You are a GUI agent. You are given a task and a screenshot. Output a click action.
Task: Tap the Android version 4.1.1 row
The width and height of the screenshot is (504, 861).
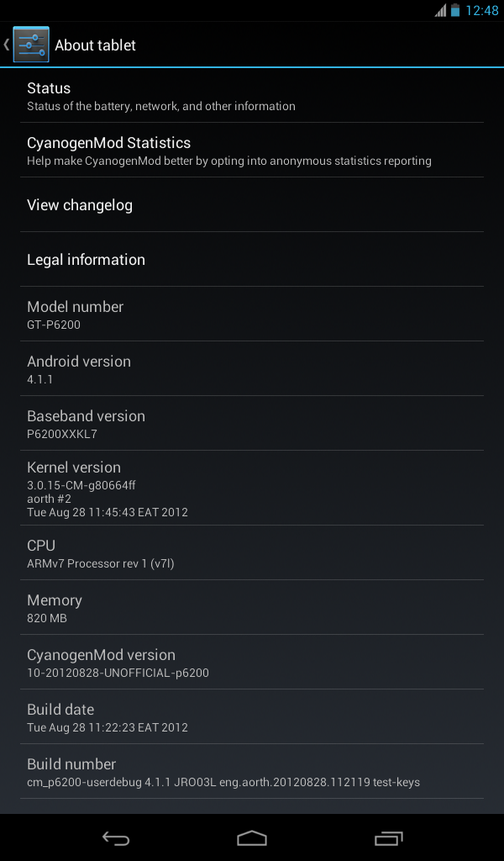click(252, 369)
